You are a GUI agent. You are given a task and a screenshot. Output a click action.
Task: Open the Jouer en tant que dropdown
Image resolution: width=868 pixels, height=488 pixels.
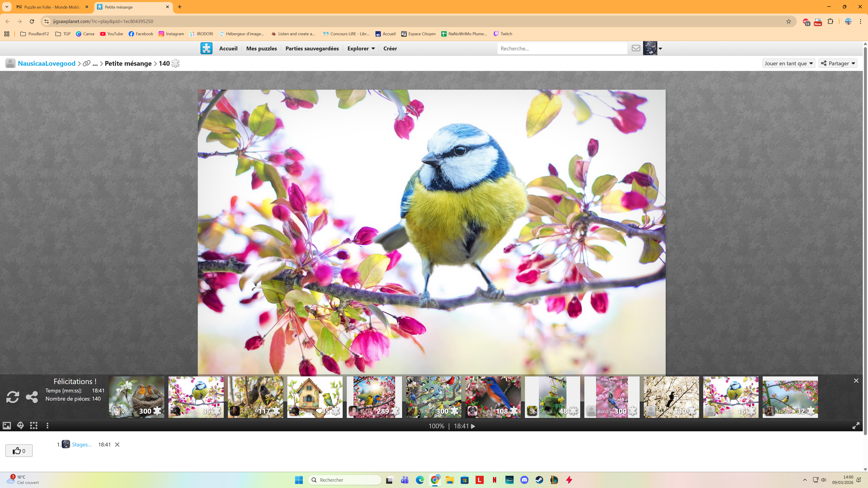coord(788,63)
